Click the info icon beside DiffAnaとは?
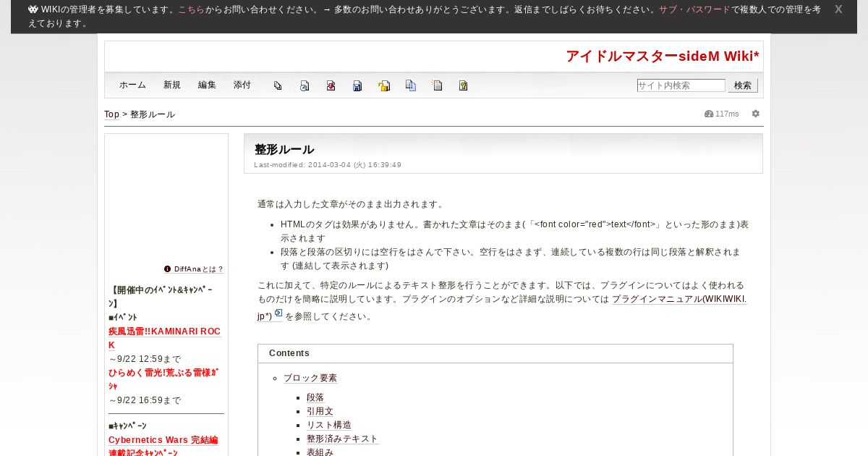Image resolution: width=868 pixels, height=456 pixels. [x=168, y=269]
